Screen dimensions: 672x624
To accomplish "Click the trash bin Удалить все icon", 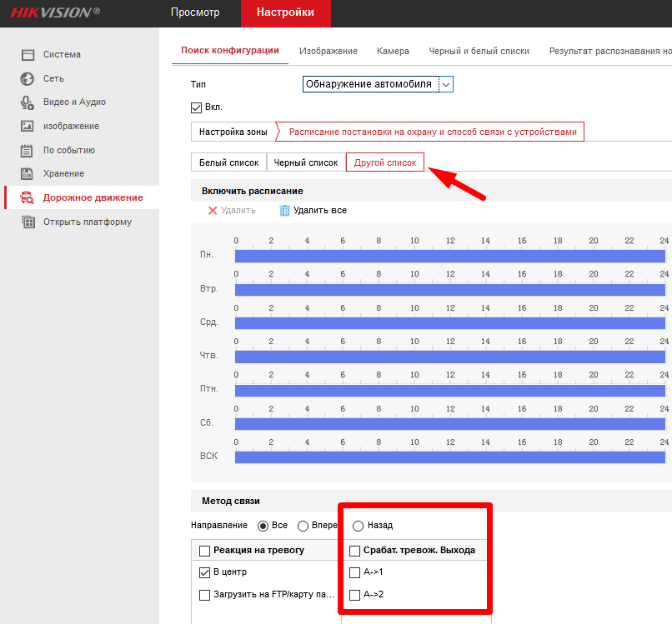I will coord(284,210).
